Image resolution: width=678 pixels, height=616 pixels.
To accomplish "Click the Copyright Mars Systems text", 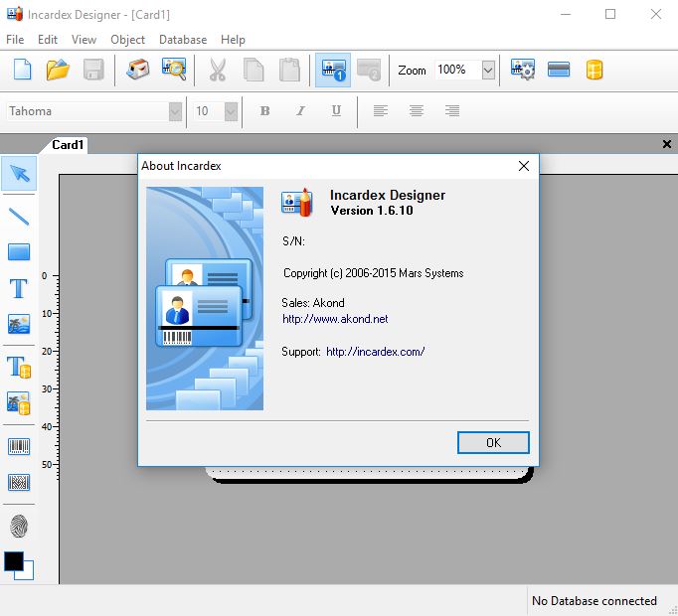I will point(374,273).
